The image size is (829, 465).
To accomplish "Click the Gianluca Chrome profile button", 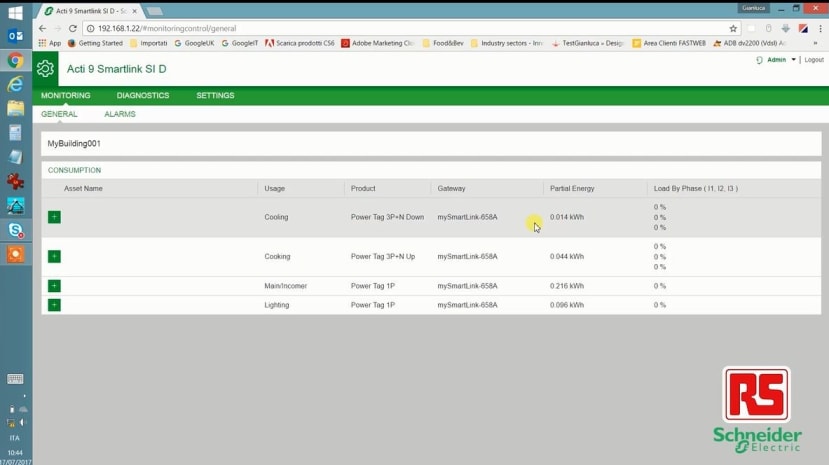I will tap(753, 8).
